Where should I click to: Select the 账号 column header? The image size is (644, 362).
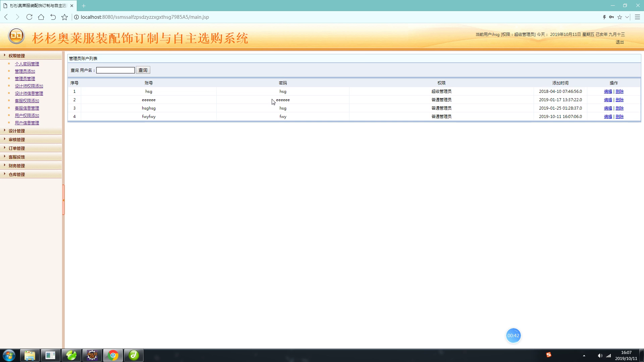tap(149, 83)
